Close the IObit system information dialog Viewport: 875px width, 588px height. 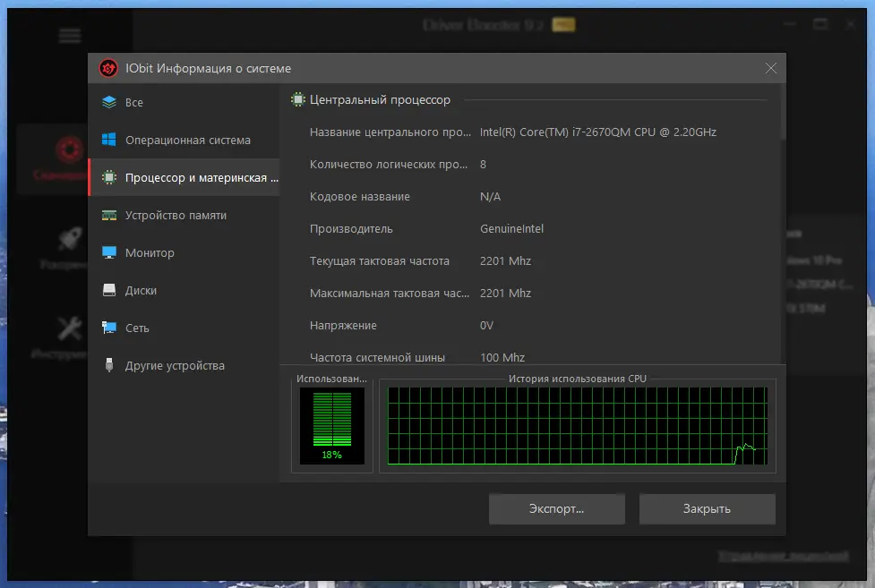pos(770,68)
